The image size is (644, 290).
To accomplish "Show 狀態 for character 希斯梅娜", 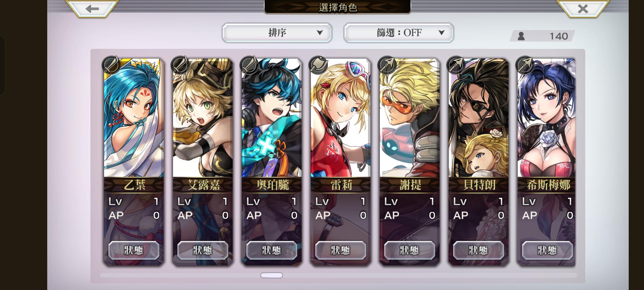I will click(547, 250).
